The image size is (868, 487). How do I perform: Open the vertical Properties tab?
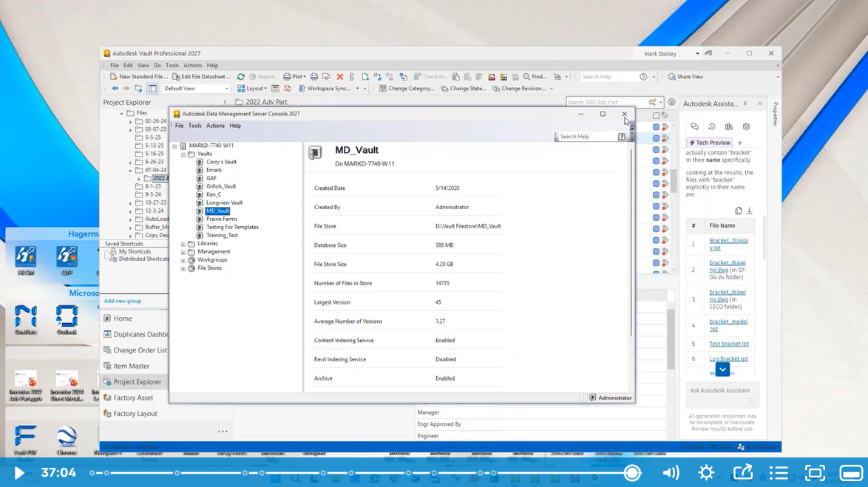775,114
